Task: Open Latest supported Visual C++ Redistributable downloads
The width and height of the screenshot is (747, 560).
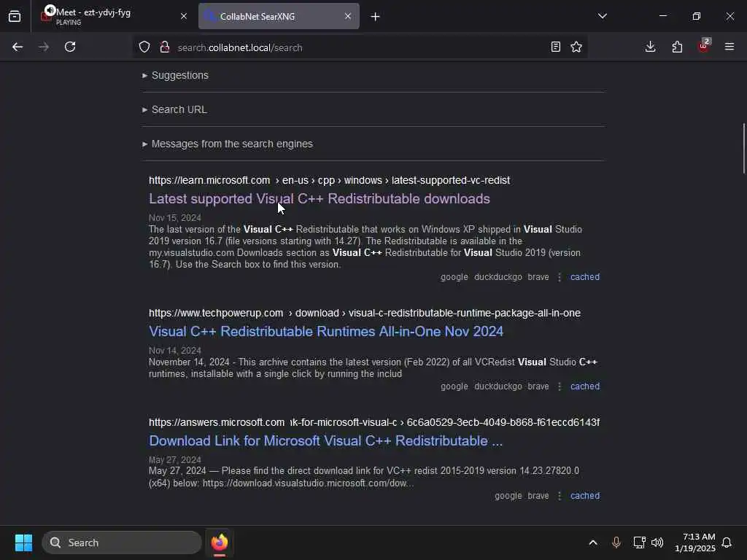Action: 320,198
